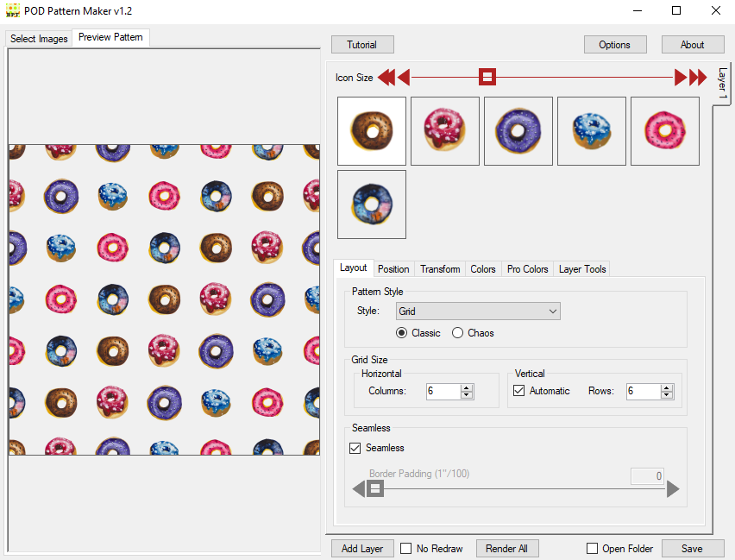Viewport: 735px width, 560px height.
Task: Switch to the Colors tab
Action: 483,268
